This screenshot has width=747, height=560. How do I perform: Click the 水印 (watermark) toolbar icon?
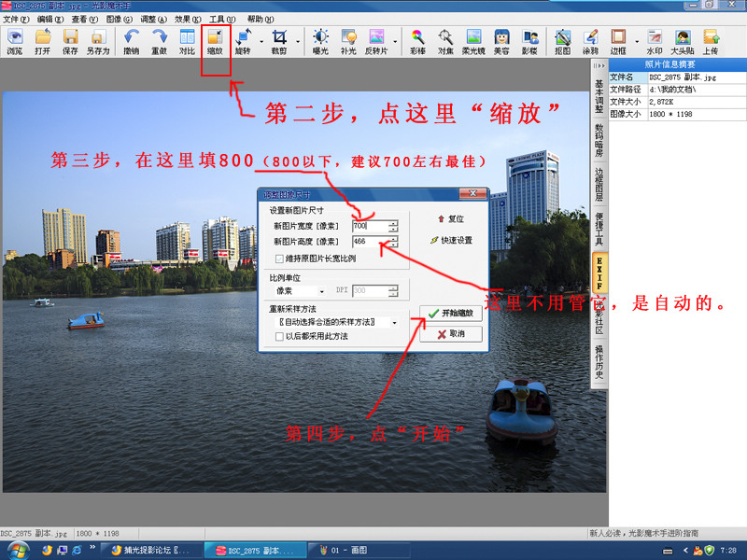pyautogui.click(x=655, y=40)
